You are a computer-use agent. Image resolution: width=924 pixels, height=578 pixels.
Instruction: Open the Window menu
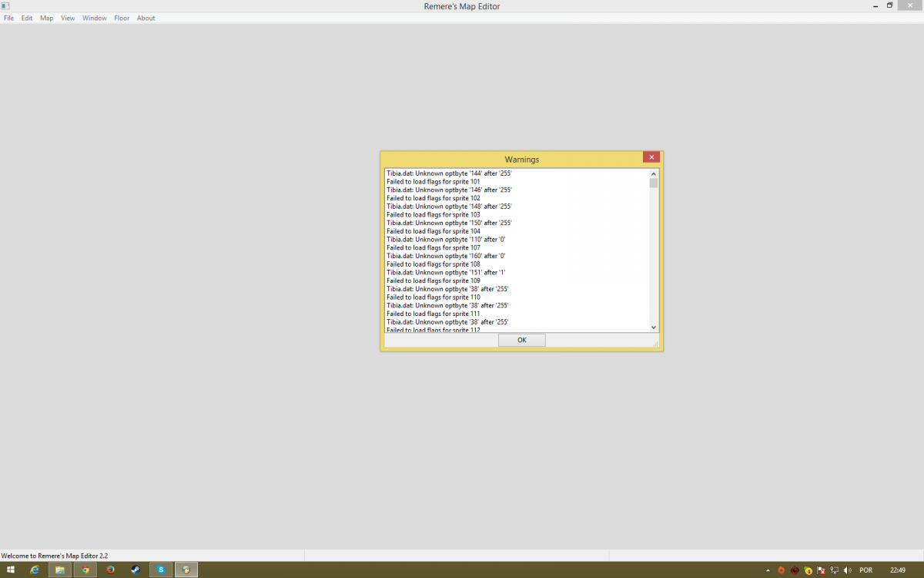tap(95, 18)
